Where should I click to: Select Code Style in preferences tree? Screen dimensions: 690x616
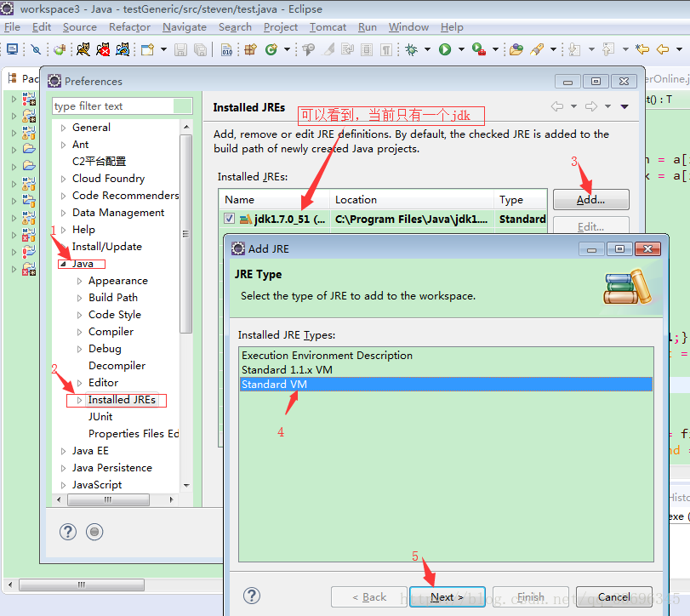[115, 315]
